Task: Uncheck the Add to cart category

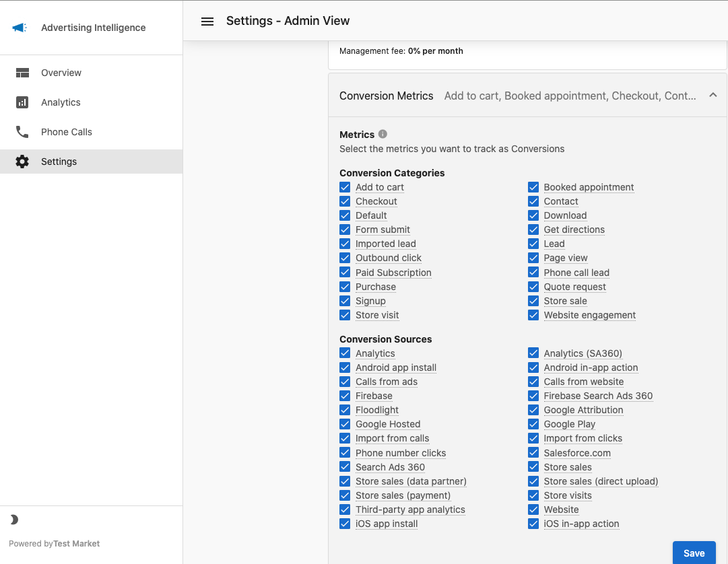Action: point(345,187)
